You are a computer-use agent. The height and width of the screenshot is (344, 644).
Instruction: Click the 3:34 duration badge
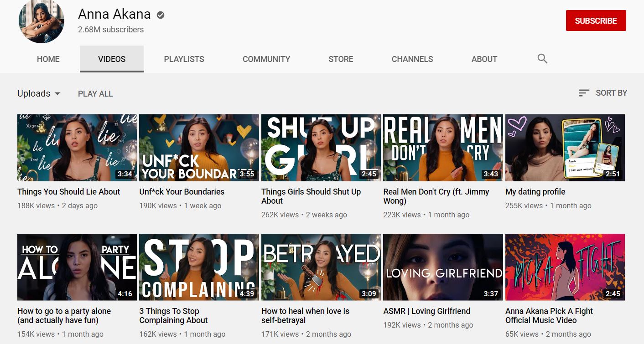125,174
